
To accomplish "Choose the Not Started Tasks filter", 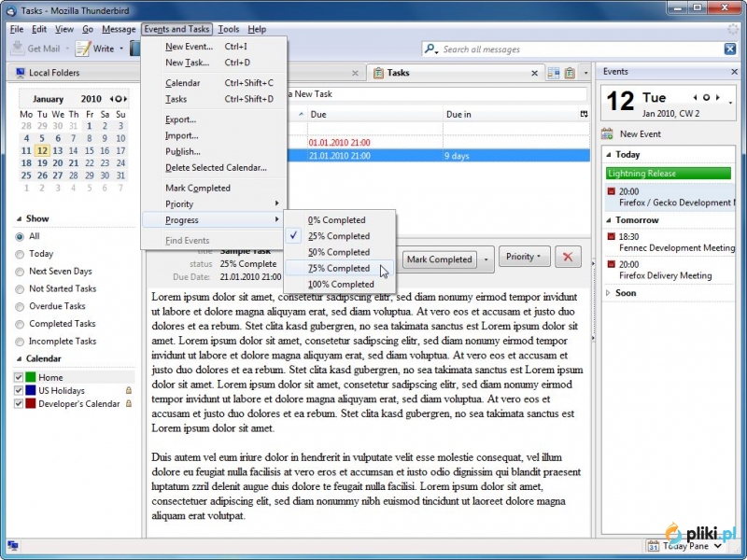I will point(20,289).
